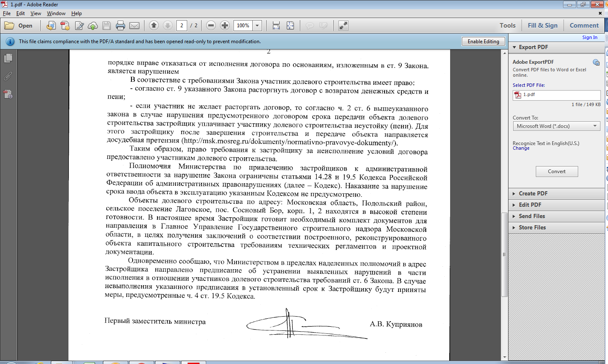Switch to the Comment pane tab

(x=584, y=26)
